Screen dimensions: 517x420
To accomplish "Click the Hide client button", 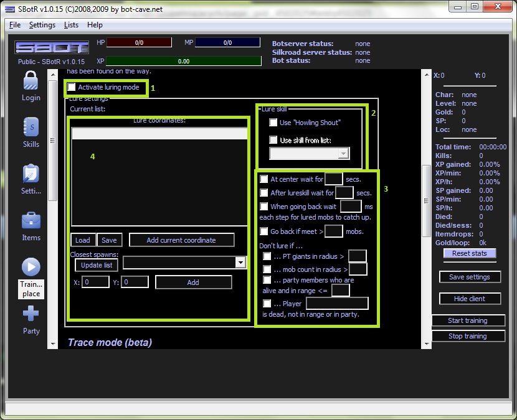I will coord(470,299).
